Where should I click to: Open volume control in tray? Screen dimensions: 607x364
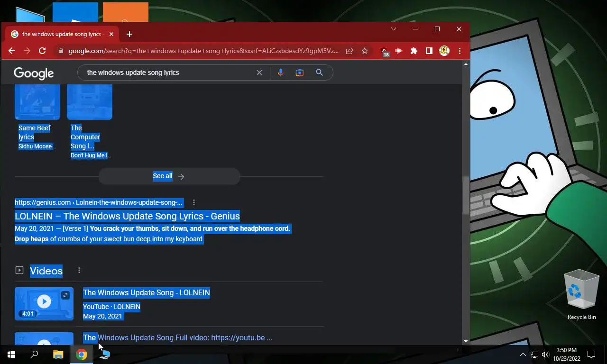click(545, 355)
